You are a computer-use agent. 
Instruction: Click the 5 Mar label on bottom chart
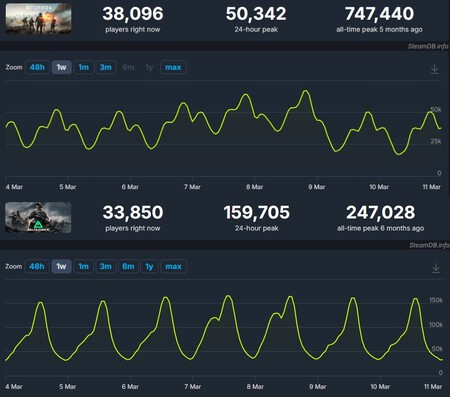pyautogui.click(x=68, y=387)
